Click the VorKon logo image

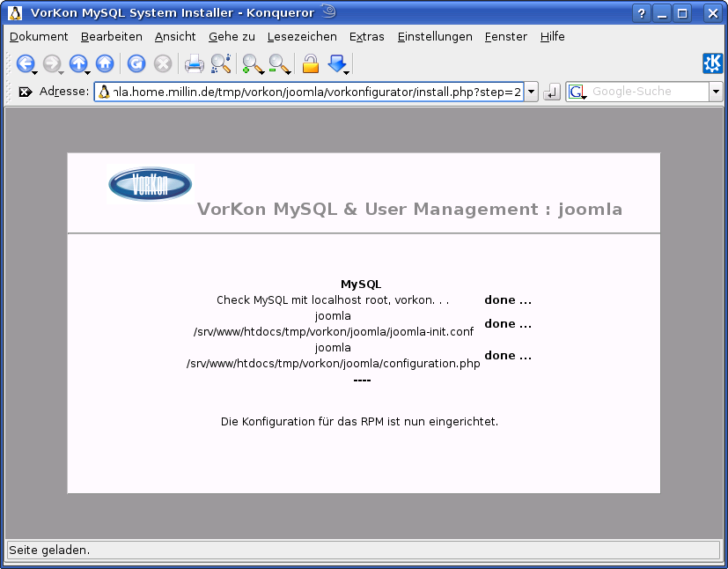click(x=150, y=184)
